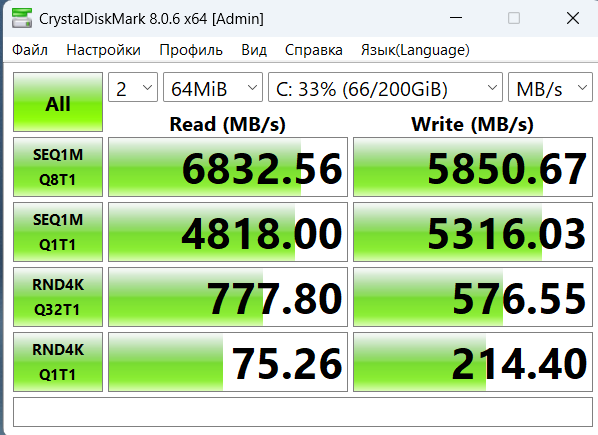
Task: Open the Профиль menu
Action: pyautogui.click(x=191, y=50)
